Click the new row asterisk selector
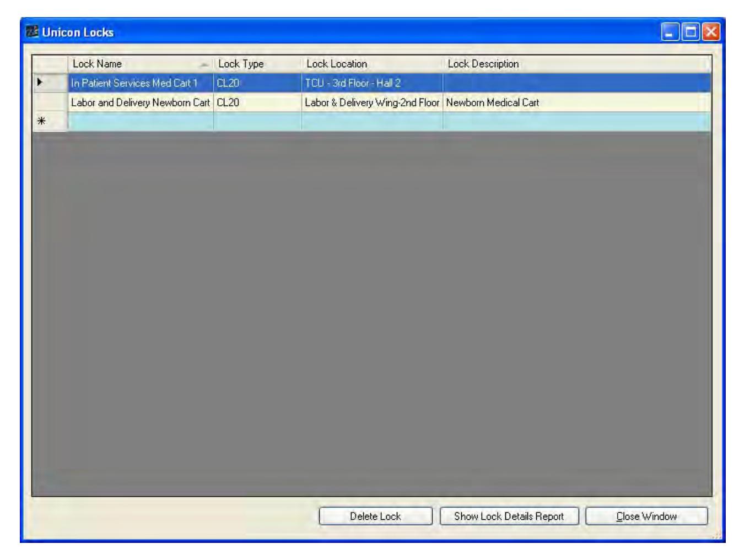739x560 pixels. click(50, 122)
